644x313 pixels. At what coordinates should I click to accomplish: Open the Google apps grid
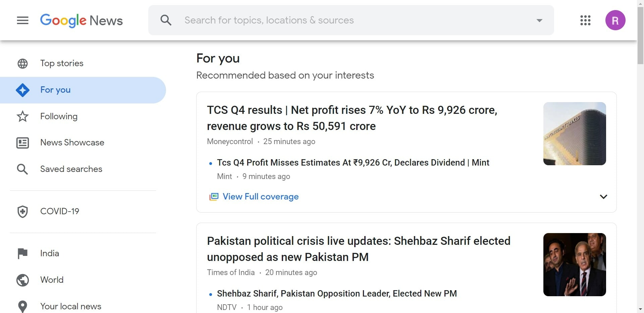point(585,20)
